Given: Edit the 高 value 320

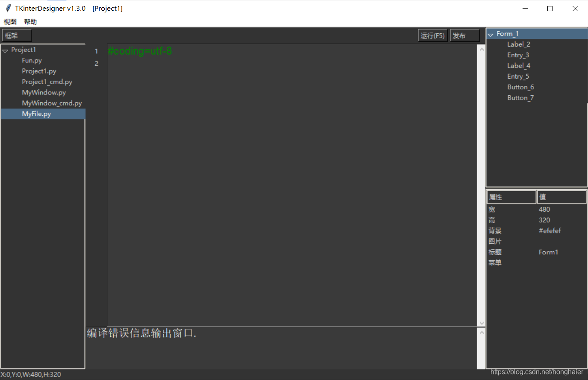Looking at the screenshot, I should pos(544,220).
